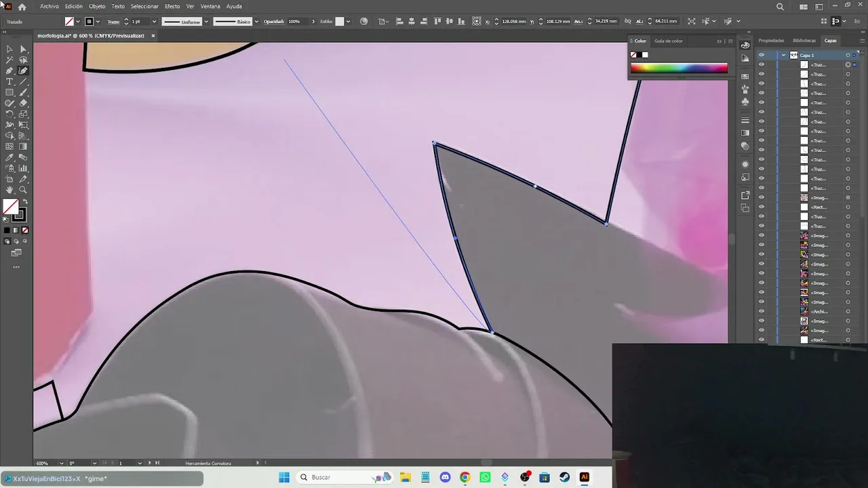
Task: Open the Efecto menu
Action: click(x=172, y=7)
